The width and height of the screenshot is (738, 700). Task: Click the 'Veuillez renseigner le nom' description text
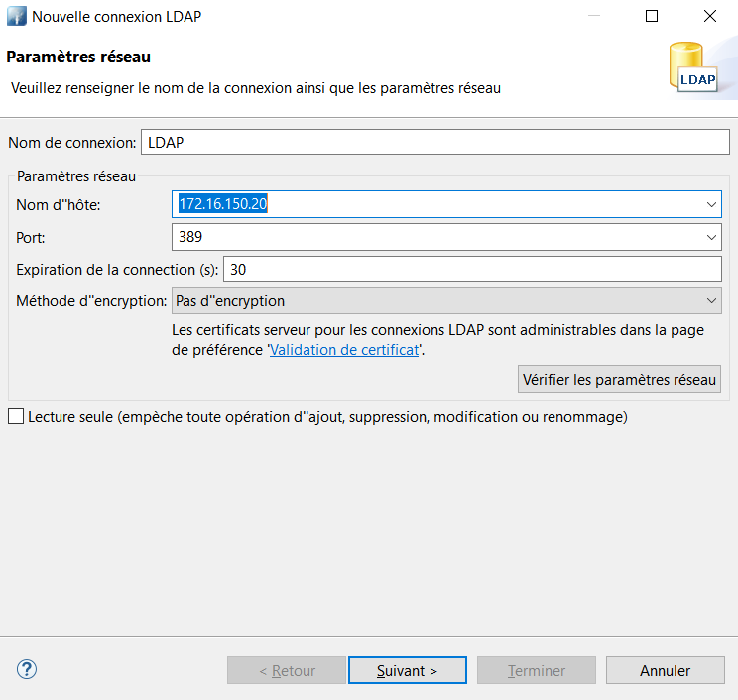(x=256, y=88)
